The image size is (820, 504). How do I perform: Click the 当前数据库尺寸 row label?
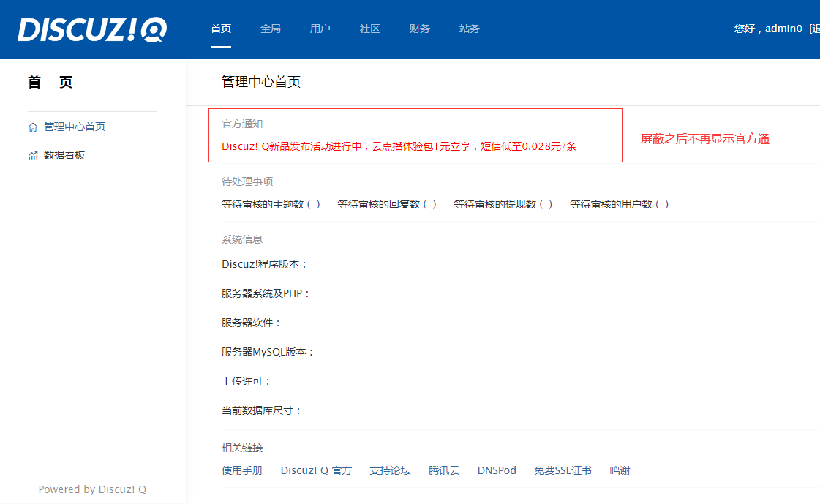261,411
